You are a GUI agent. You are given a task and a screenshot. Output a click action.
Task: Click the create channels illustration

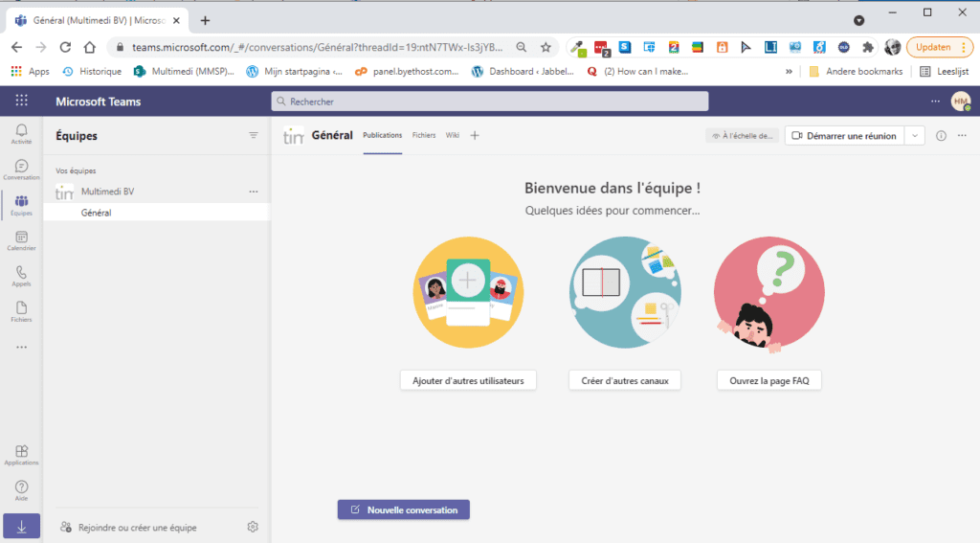(625, 292)
